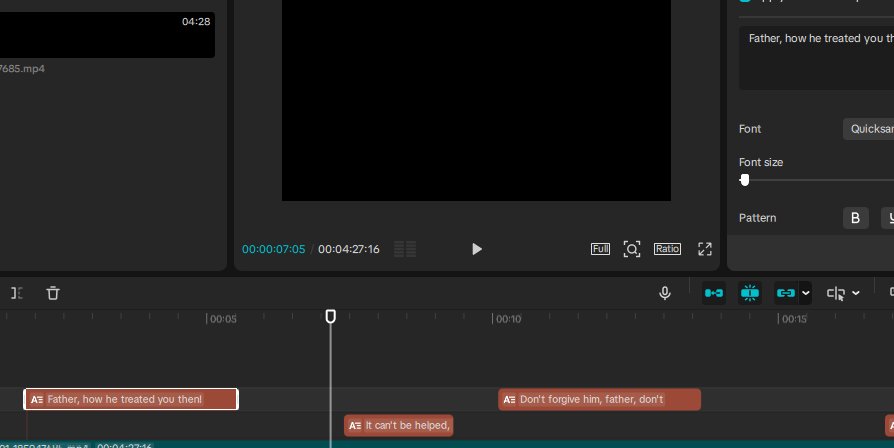Open the Ratio options
This screenshot has width=894, height=448.
click(667, 249)
